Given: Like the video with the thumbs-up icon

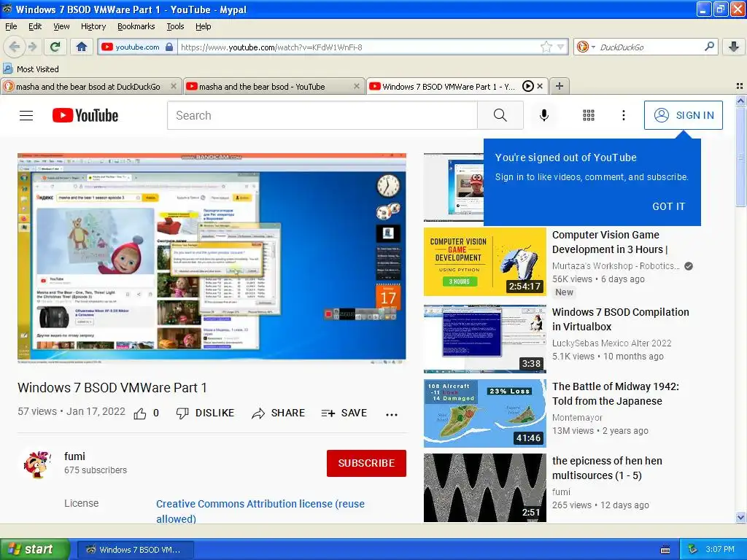Looking at the screenshot, I should click(140, 413).
